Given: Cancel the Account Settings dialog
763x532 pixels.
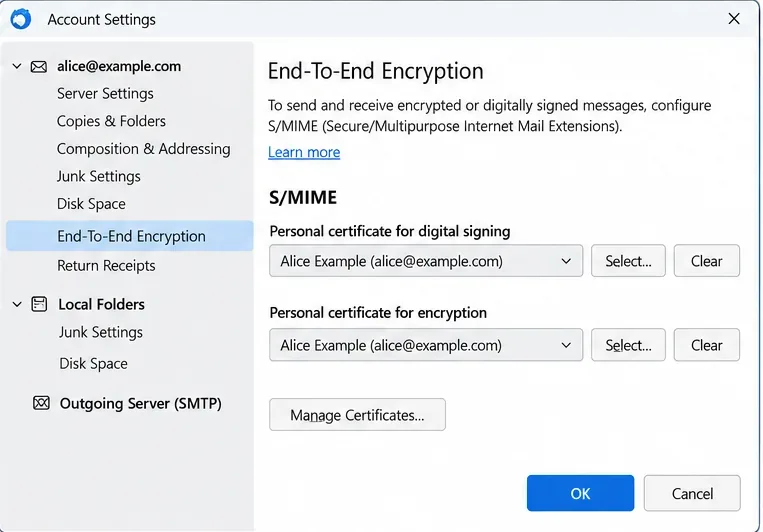Looking at the screenshot, I should tap(692, 494).
